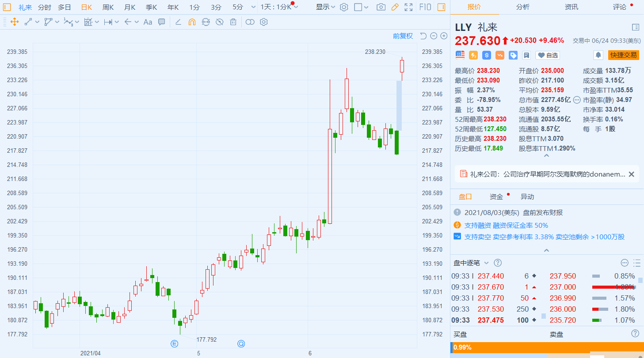
Task: Click the orange 0.99% buy/sell ratio bar
Action: (547, 347)
